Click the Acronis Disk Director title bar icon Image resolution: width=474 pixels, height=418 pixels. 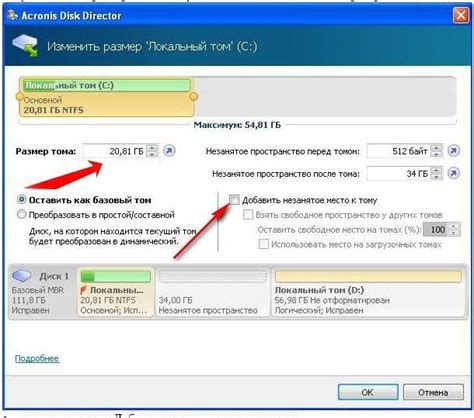pyautogui.click(x=12, y=15)
